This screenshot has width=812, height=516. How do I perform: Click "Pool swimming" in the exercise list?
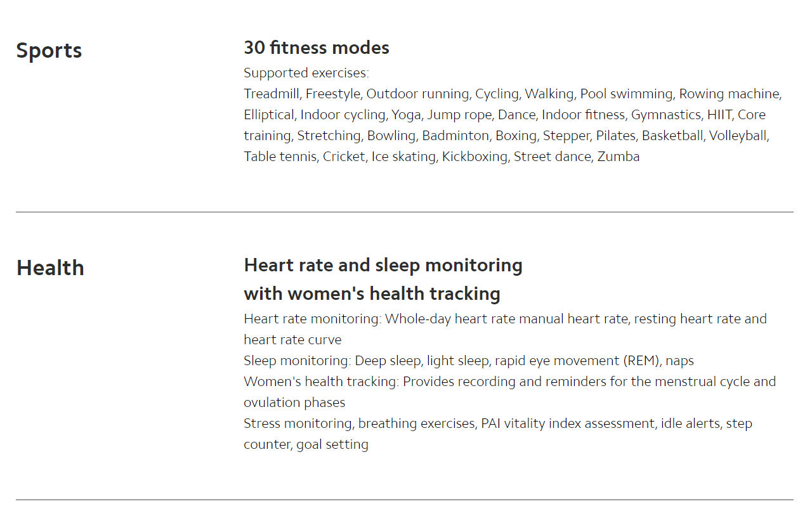coord(626,94)
